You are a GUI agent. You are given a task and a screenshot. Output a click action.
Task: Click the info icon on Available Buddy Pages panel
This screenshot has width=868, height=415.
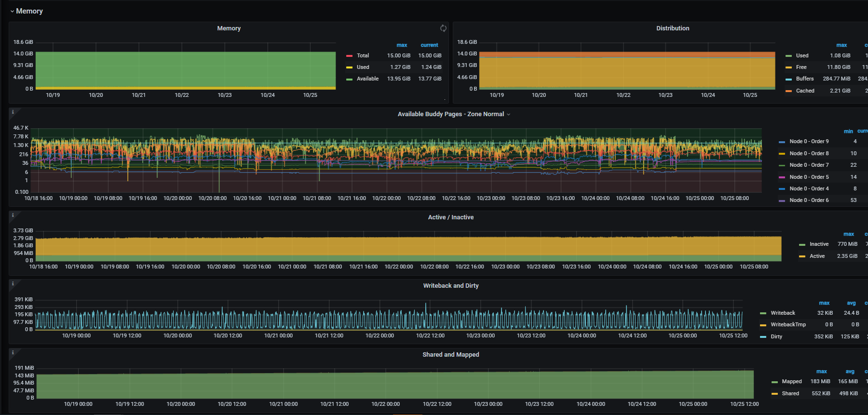(13, 112)
